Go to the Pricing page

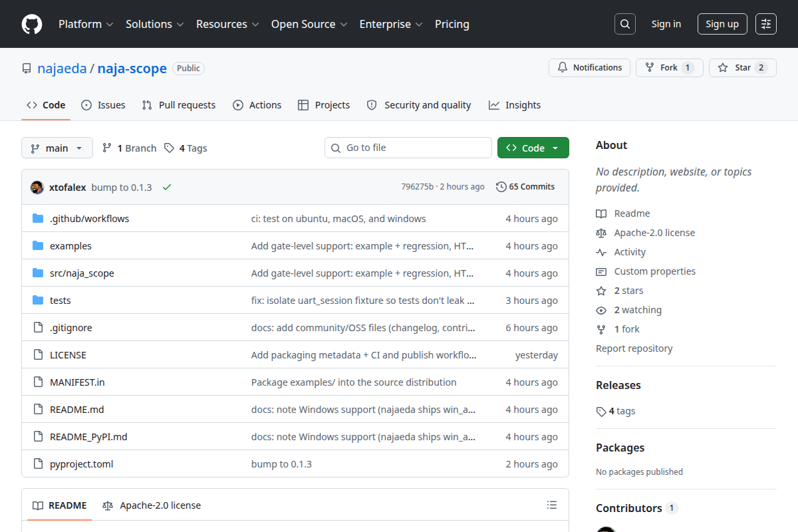(452, 24)
